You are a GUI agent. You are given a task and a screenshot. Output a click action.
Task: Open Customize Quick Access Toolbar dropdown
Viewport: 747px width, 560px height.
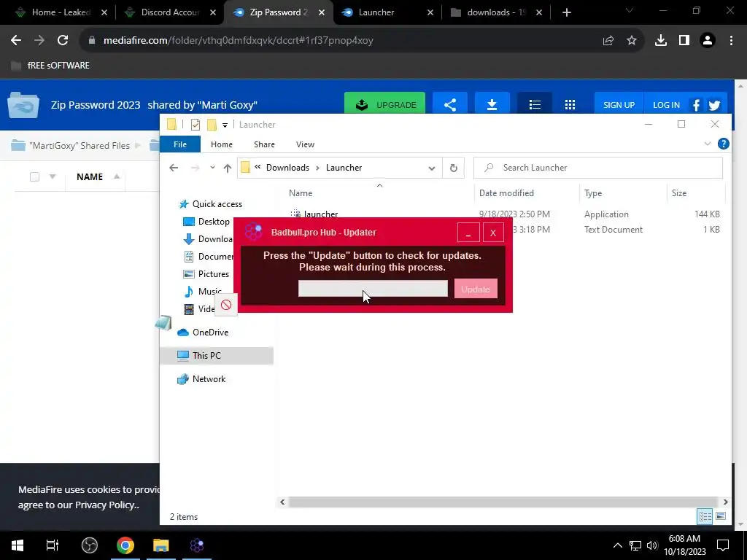coord(225,125)
